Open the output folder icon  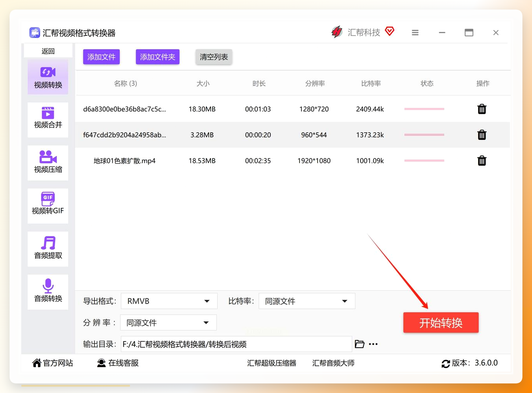[x=359, y=344]
